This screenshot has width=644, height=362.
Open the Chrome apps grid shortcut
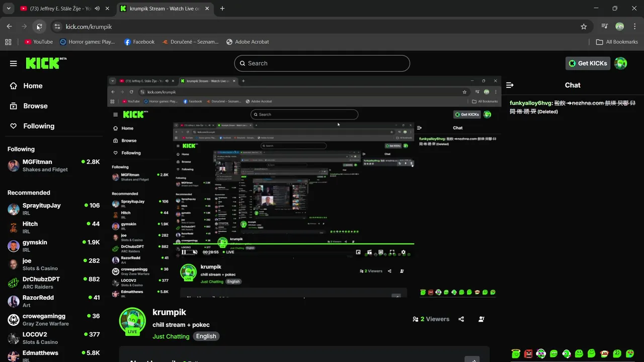pos(8,42)
